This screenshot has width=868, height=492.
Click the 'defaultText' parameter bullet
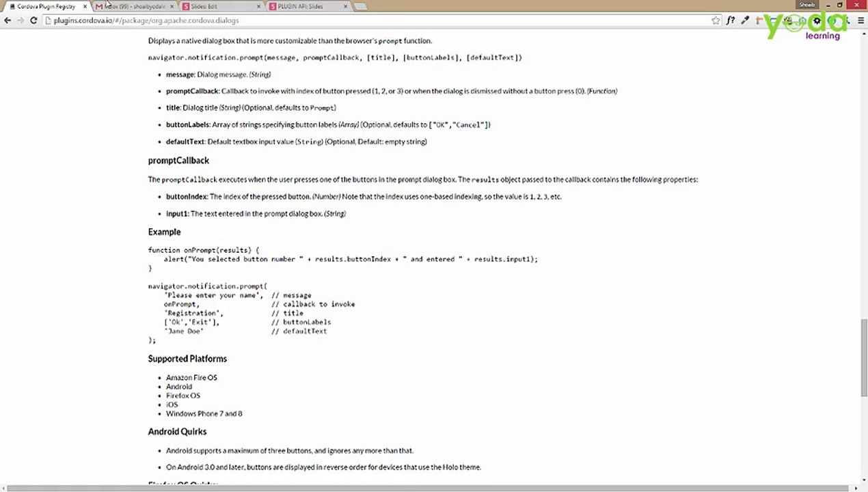click(296, 142)
